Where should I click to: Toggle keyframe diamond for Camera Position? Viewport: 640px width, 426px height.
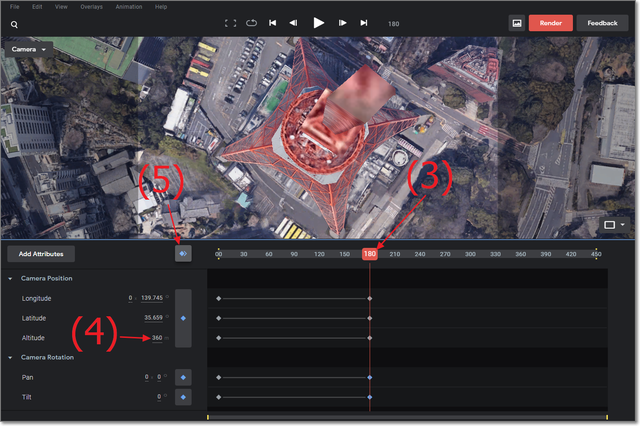tap(183, 318)
